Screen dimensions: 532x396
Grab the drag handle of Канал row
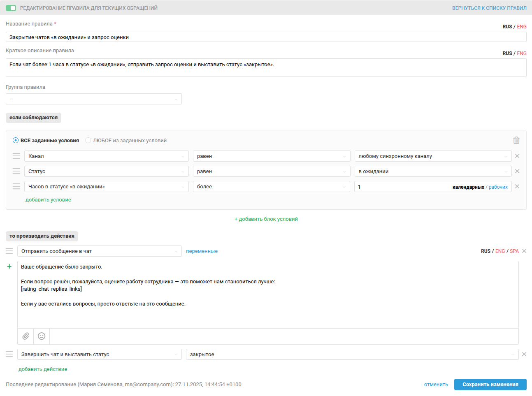point(16,156)
